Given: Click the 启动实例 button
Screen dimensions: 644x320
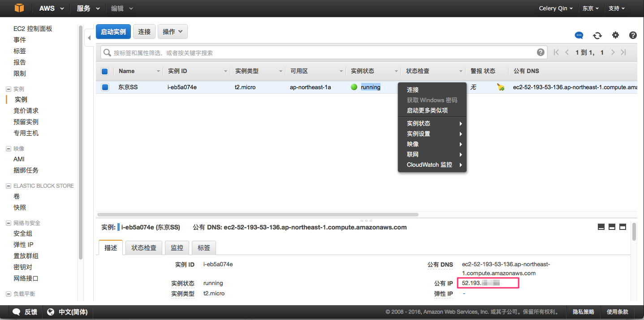Looking at the screenshot, I should (113, 32).
